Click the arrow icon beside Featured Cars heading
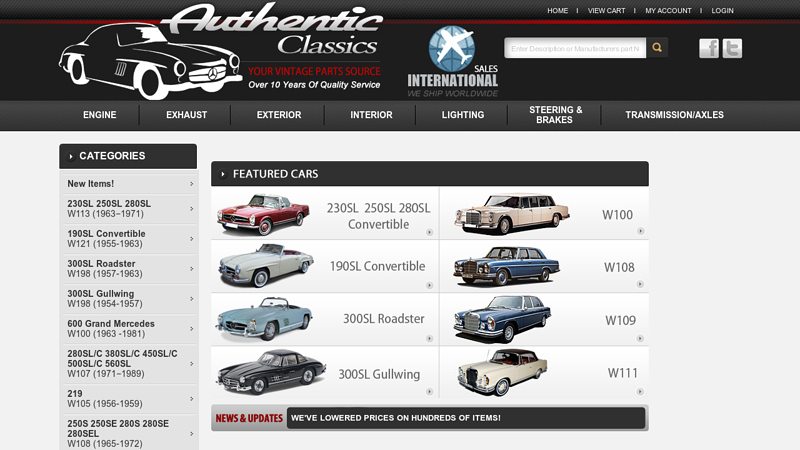 tap(222, 174)
